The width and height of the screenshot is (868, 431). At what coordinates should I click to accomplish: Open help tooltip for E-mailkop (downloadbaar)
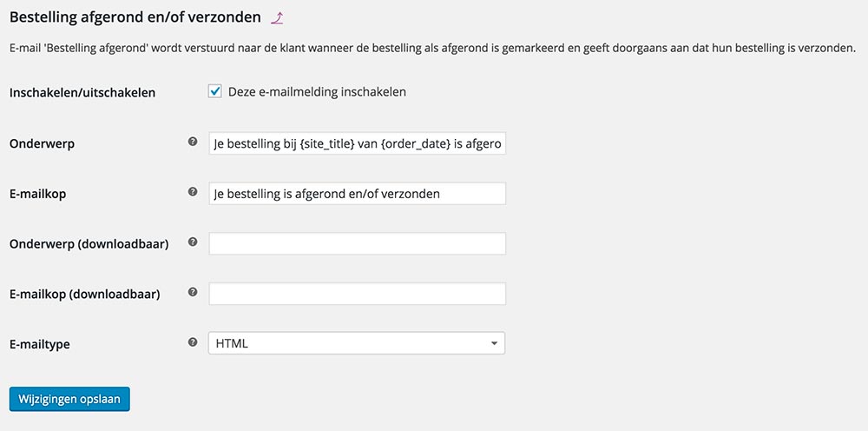pos(193,292)
